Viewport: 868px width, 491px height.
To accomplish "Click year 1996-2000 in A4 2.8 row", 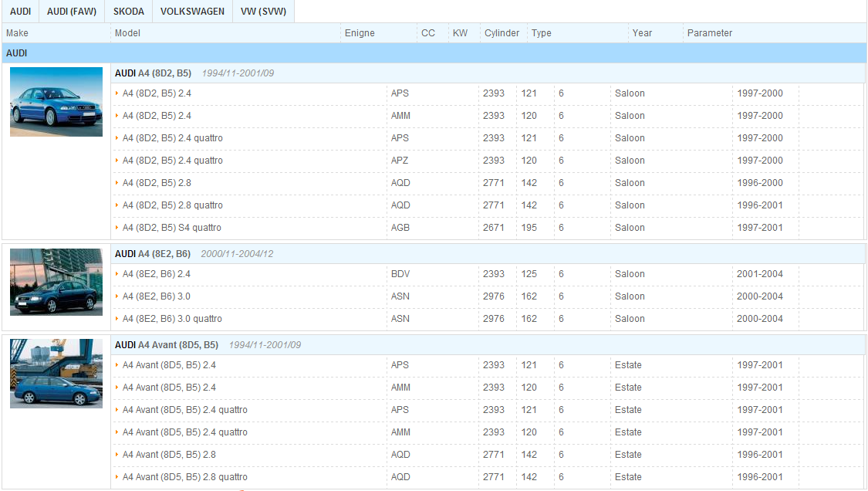I will 759,183.
